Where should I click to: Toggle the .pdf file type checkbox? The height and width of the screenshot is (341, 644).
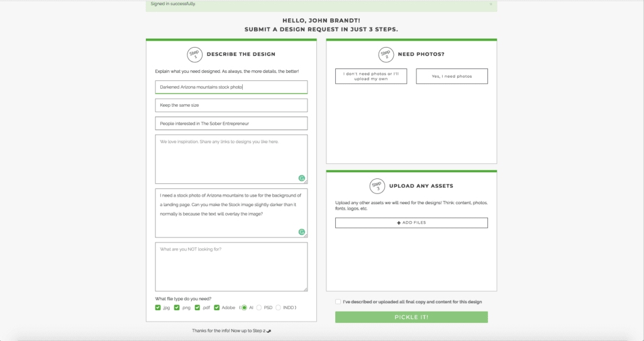point(197,307)
